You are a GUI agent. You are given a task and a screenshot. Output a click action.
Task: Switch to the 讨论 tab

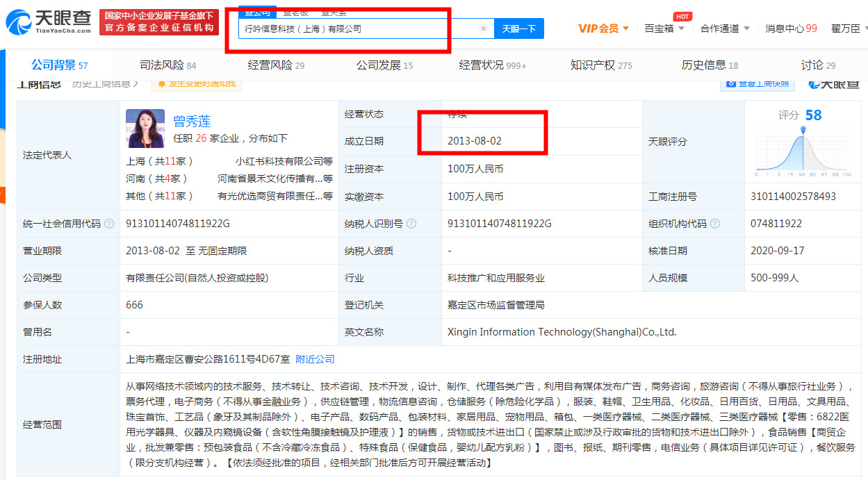818,65
